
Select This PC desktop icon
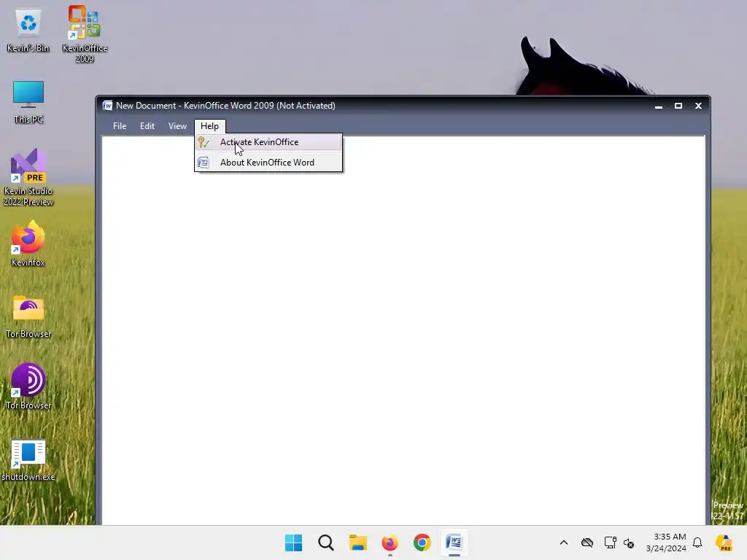click(28, 102)
